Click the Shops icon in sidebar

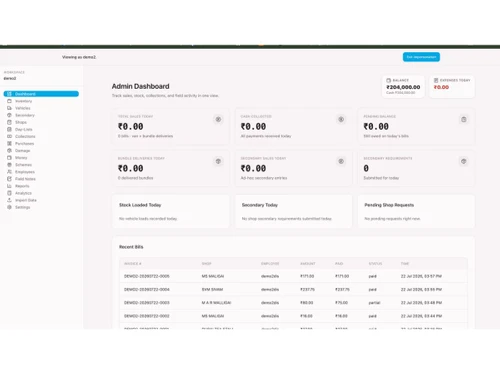[x=9, y=122]
